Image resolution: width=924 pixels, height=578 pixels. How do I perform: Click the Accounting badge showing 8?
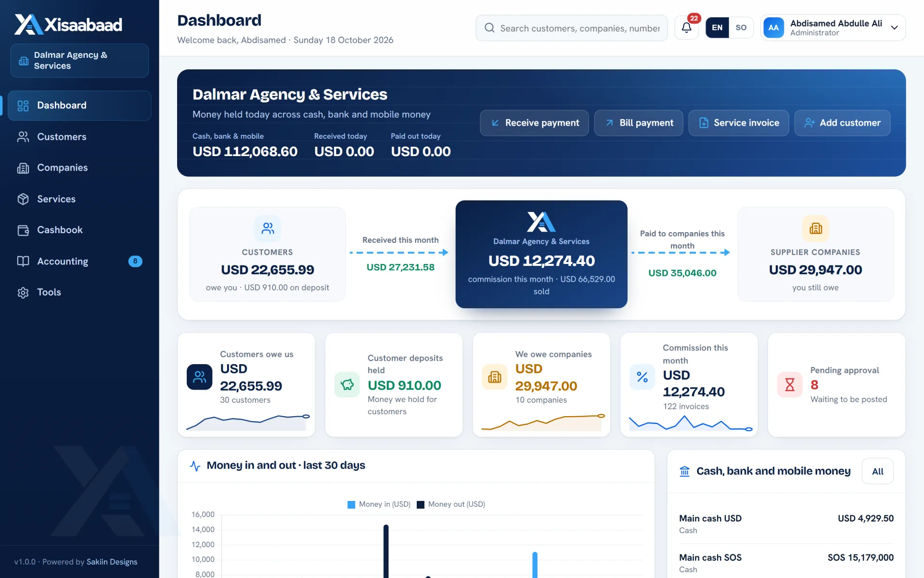point(135,261)
